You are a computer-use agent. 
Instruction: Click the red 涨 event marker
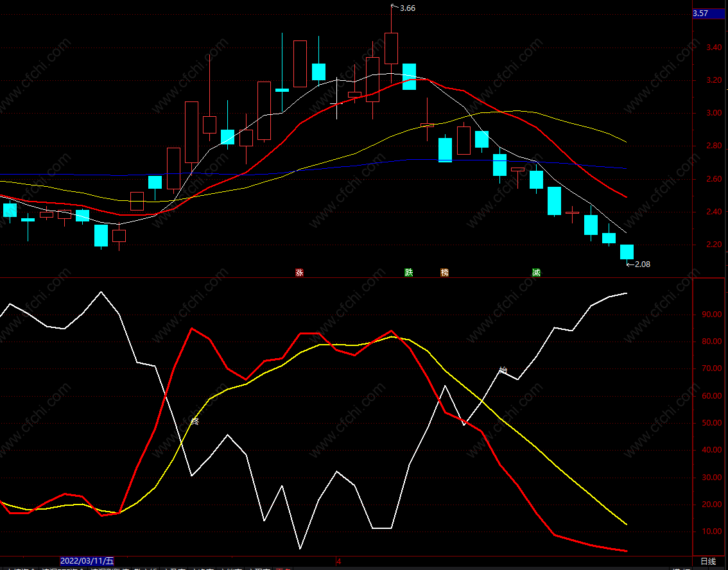pos(299,272)
